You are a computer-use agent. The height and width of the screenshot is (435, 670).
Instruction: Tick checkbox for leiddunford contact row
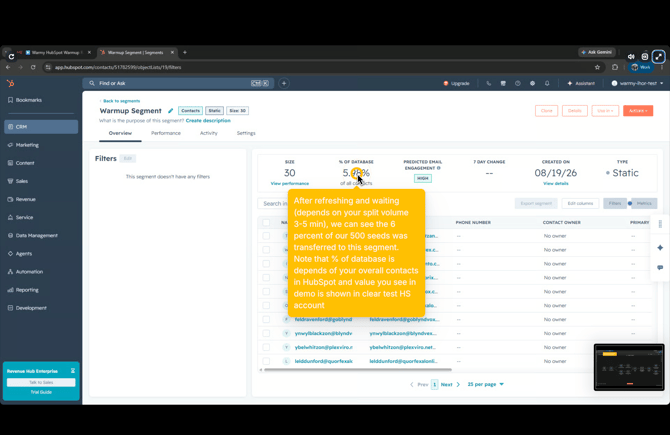266,361
